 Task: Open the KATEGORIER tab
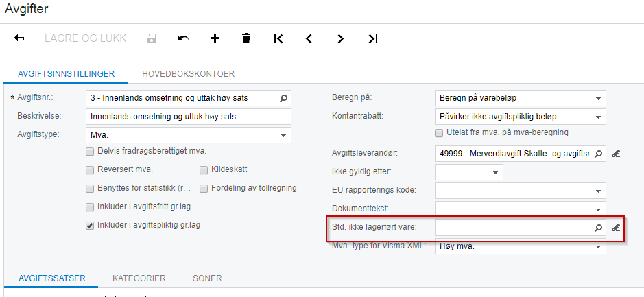139,278
